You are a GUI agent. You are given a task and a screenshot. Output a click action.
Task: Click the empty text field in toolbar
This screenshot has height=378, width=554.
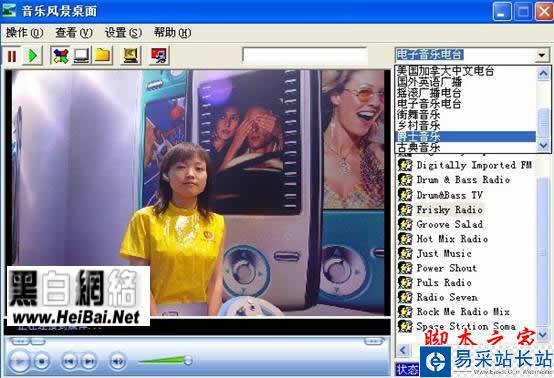tap(305, 56)
